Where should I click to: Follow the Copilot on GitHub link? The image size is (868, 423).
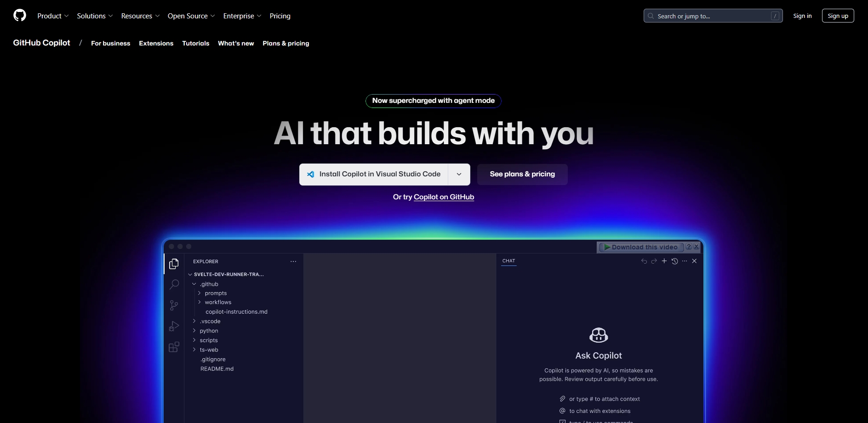pos(444,197)
